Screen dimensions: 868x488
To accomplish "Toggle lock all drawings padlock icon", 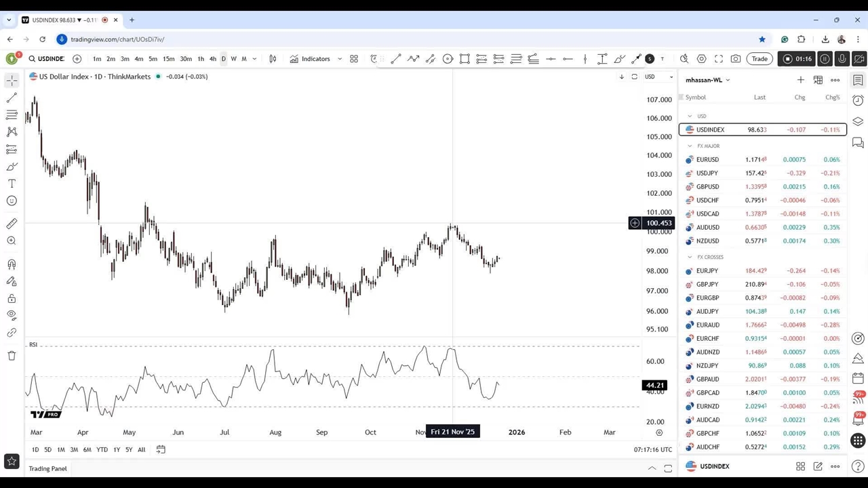I will pyautogui.click(x=12, y=298).
